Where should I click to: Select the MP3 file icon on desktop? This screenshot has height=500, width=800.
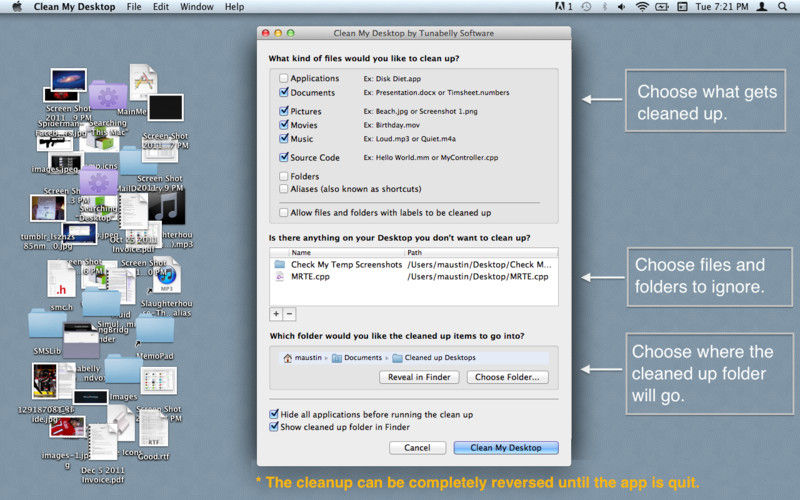tap(167, 274)
